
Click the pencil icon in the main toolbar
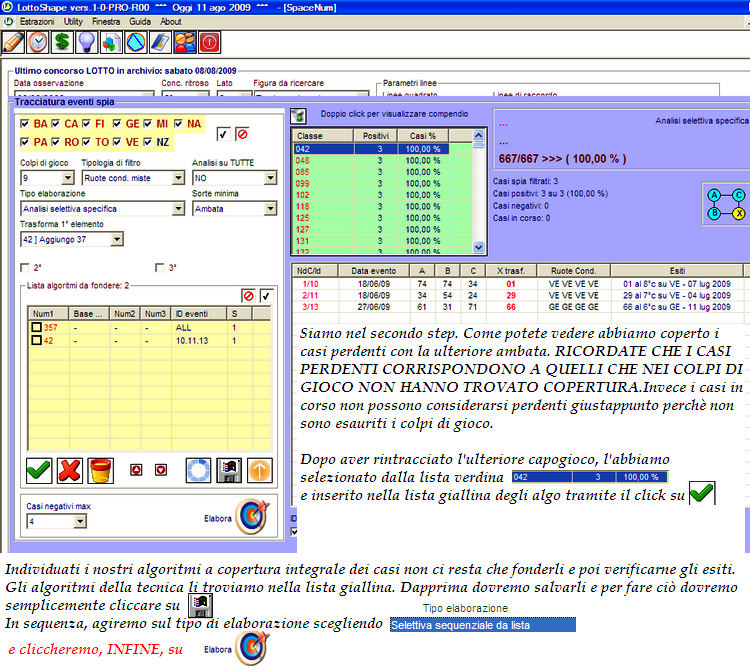13,43
